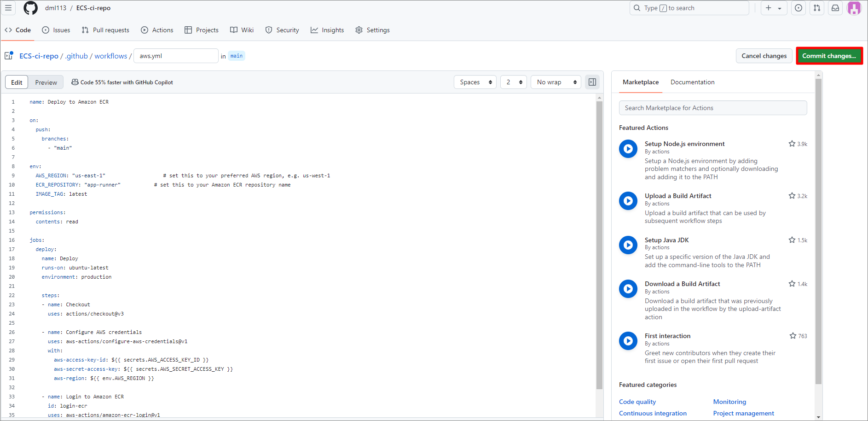Switch to the Code tab
This screenshot has height=421, width=868.
pyautogui.click(x=18, y=30)
